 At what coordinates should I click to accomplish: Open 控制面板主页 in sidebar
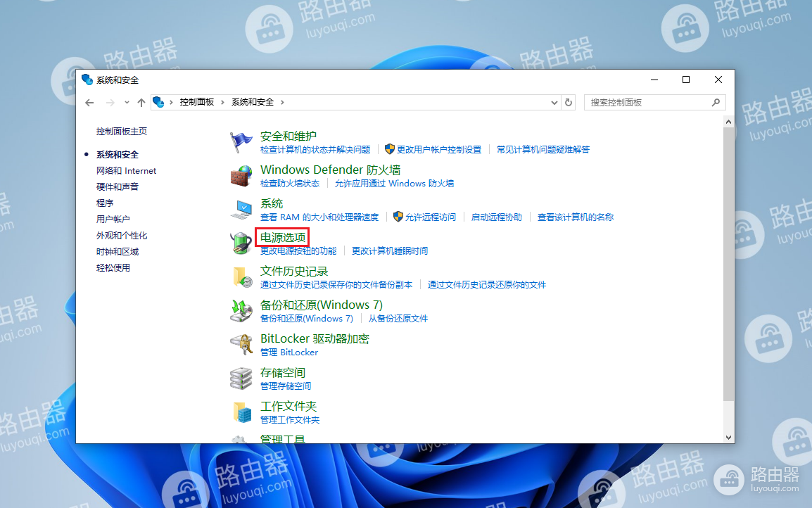[122, 132]
